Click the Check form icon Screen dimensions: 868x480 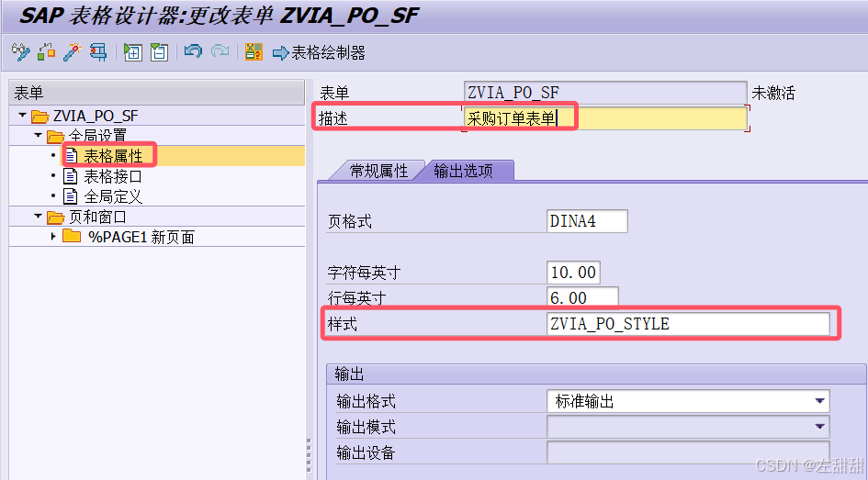[47, 52]
